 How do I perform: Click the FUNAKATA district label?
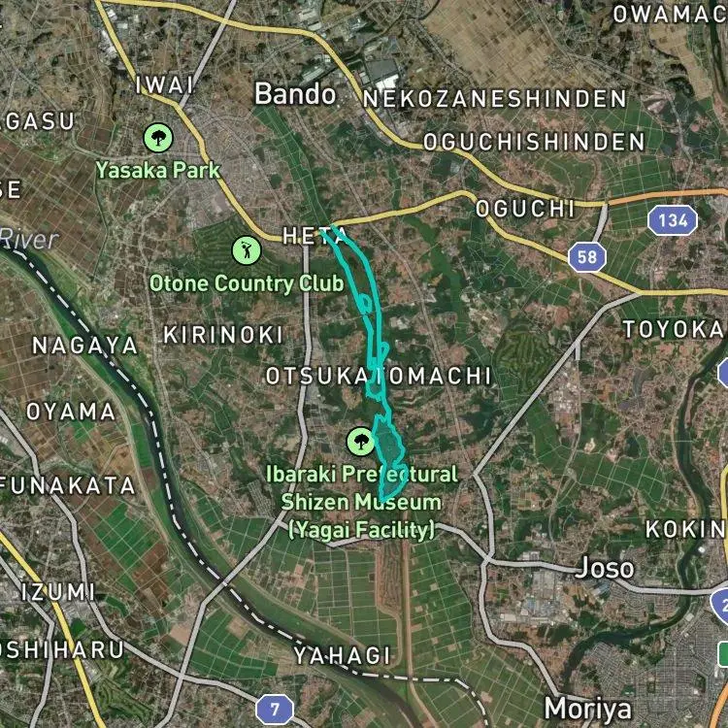67,486
